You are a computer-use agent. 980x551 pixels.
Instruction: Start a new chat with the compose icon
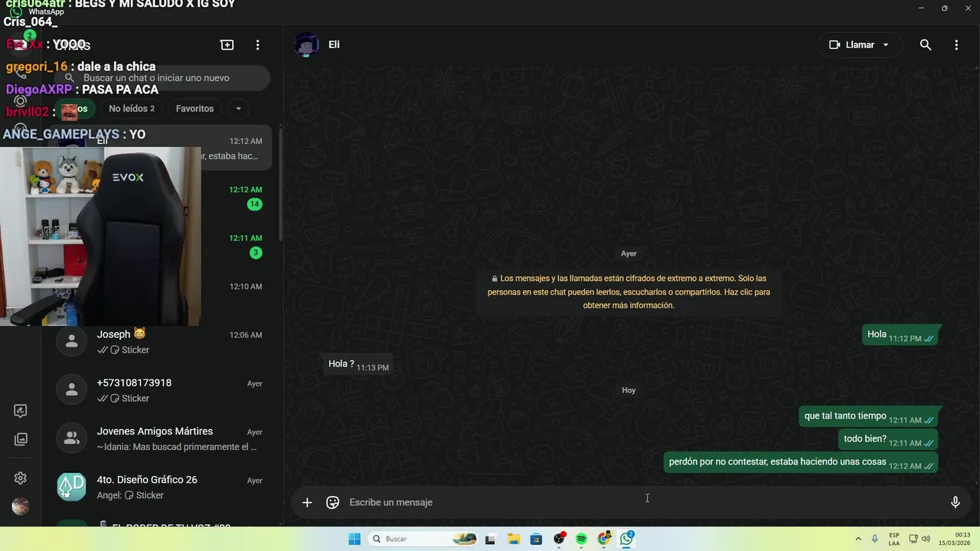(227, 45)
